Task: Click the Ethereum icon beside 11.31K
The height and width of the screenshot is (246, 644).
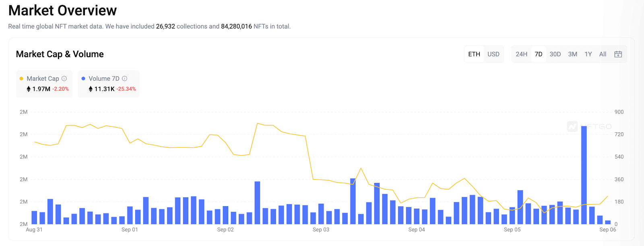Action: tap(91, 89)
